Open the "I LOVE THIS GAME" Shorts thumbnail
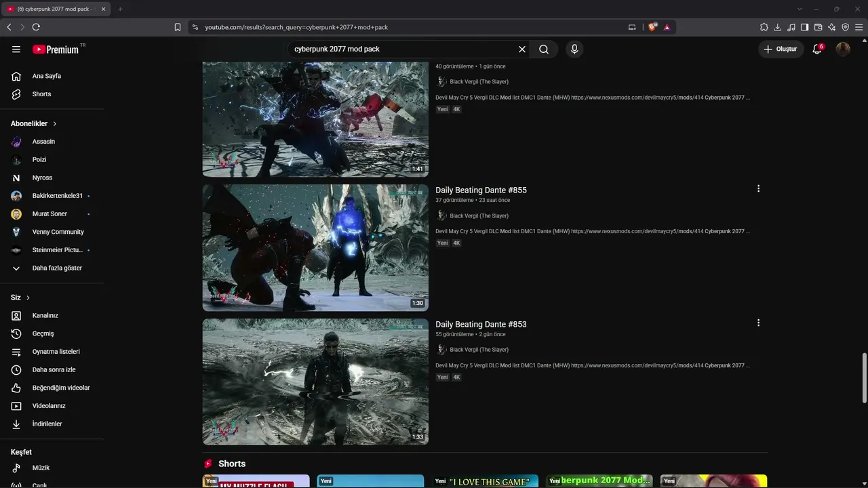Image resolution: width=868 pixels, height=488 pixels. coord(485,481)
